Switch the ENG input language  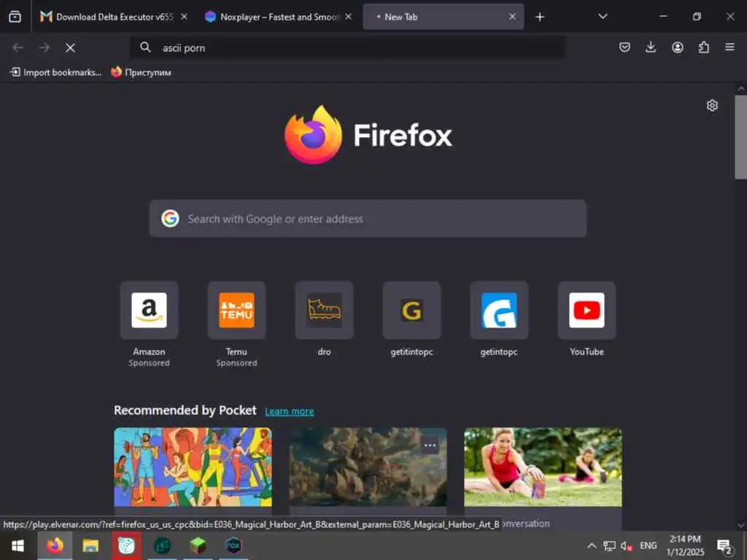[648, 545]
